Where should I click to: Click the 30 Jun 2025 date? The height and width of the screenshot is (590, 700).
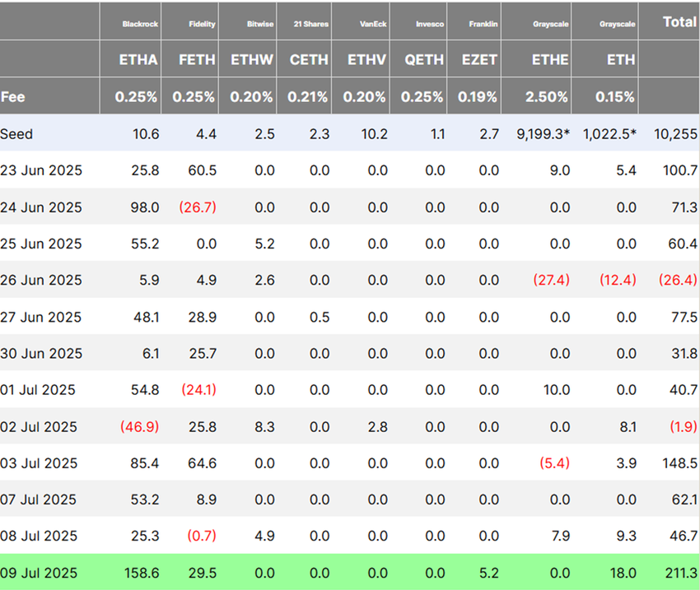pyautogui.click(x=41, y=354)
